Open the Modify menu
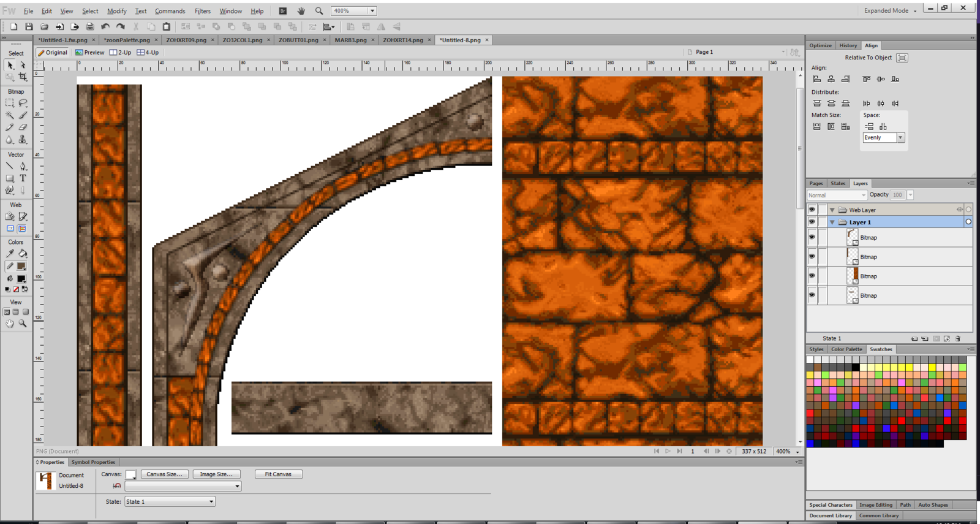 point(116,11)
